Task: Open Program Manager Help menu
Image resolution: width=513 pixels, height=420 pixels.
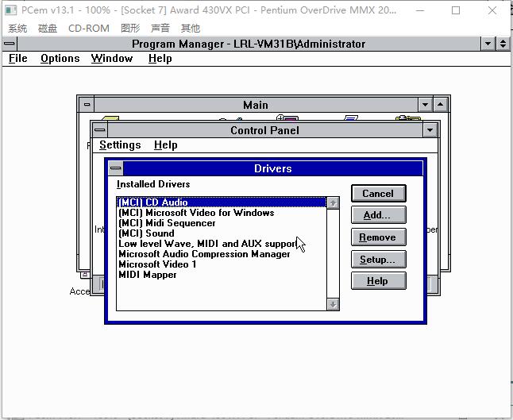Action: click(x=160, y=59)
